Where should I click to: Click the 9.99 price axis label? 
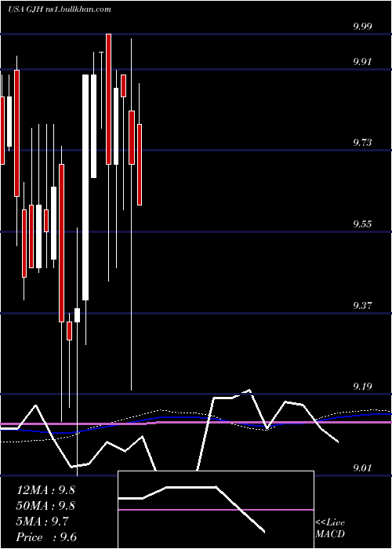[x=363, y=27]
